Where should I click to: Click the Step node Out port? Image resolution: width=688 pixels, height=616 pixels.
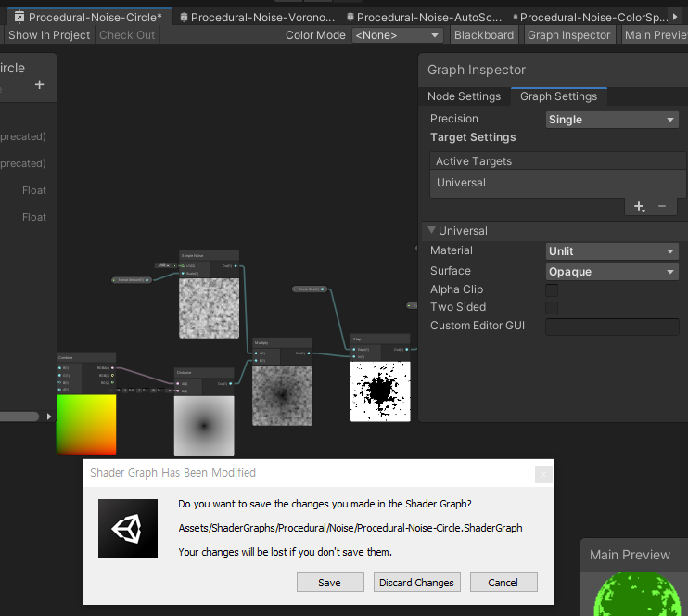[407, 350]
